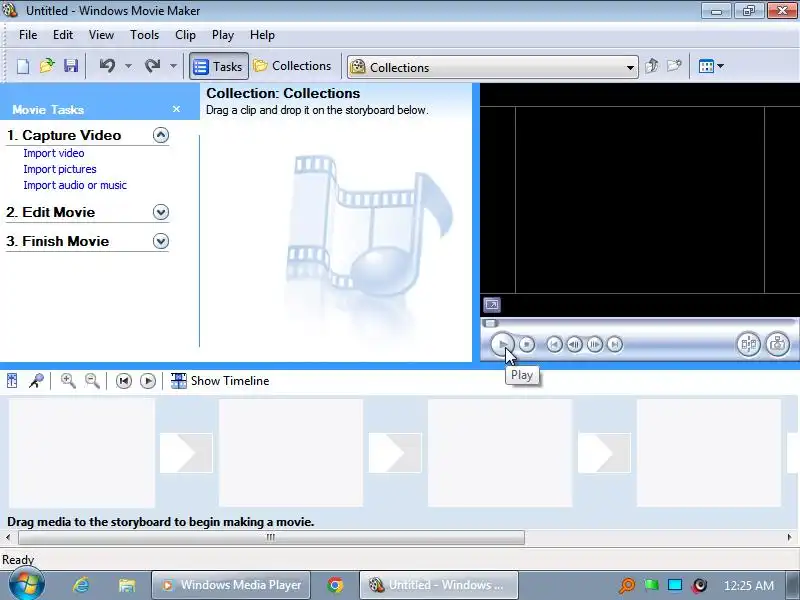Create a new collection folder

coord(674,66)
